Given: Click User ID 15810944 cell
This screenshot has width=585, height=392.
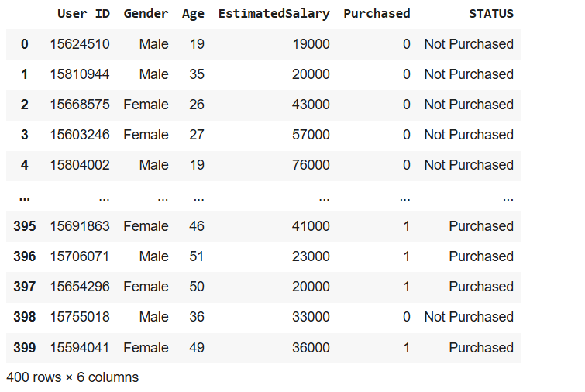Looking at the screenshot, I should [80, 74].
